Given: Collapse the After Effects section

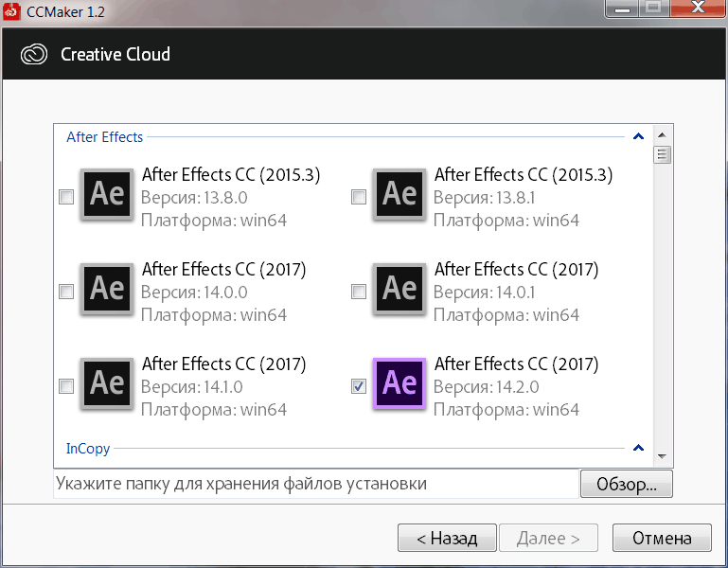Looking at the screenshot, I should click(638, 136).
